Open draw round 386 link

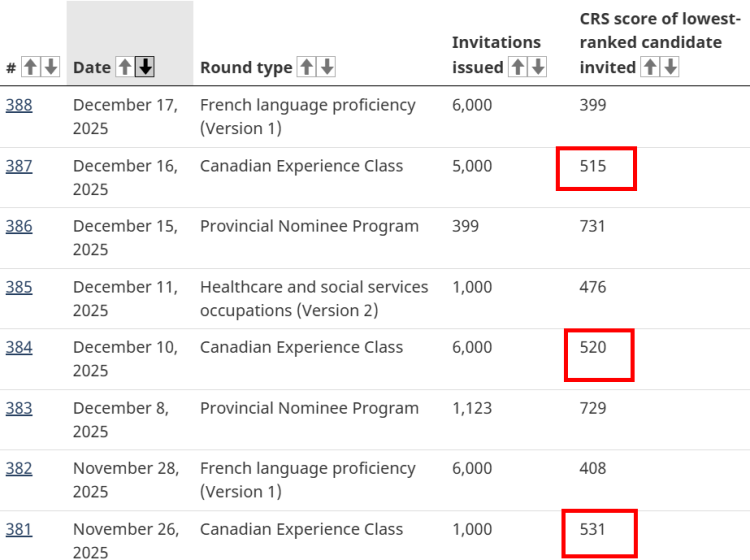click(x=19, y=226)
